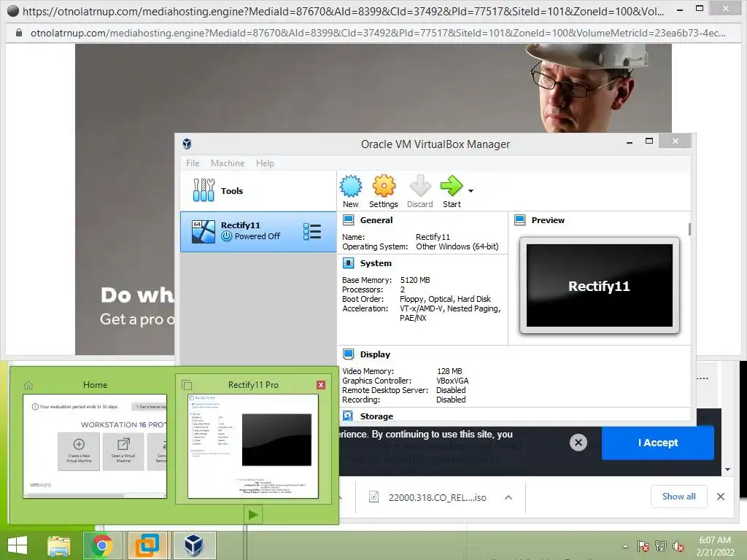Click the Discard toolbar icon

coord(419,186)
